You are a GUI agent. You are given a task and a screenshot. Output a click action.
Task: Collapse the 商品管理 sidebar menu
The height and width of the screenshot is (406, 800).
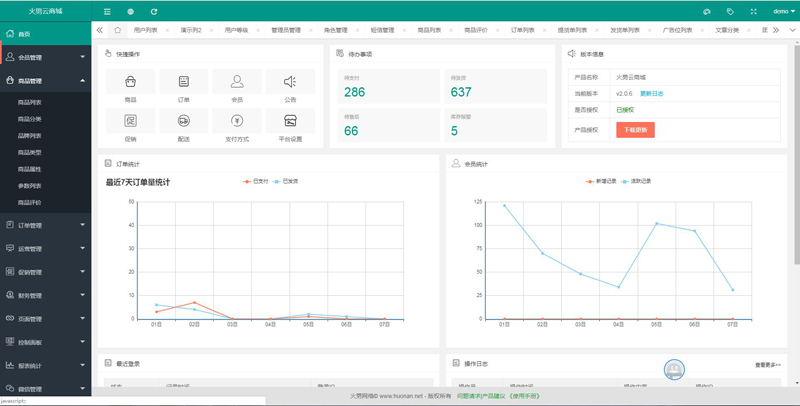pos(46,81)
